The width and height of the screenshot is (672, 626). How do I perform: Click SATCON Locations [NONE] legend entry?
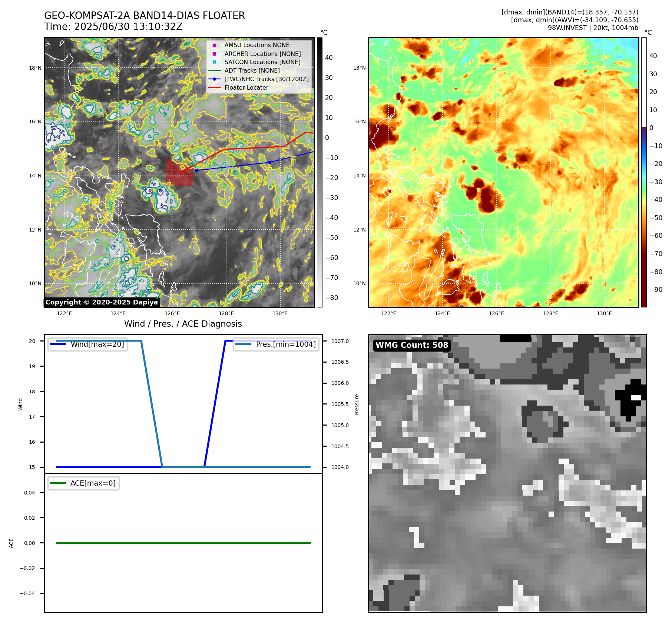coord(262,62)
